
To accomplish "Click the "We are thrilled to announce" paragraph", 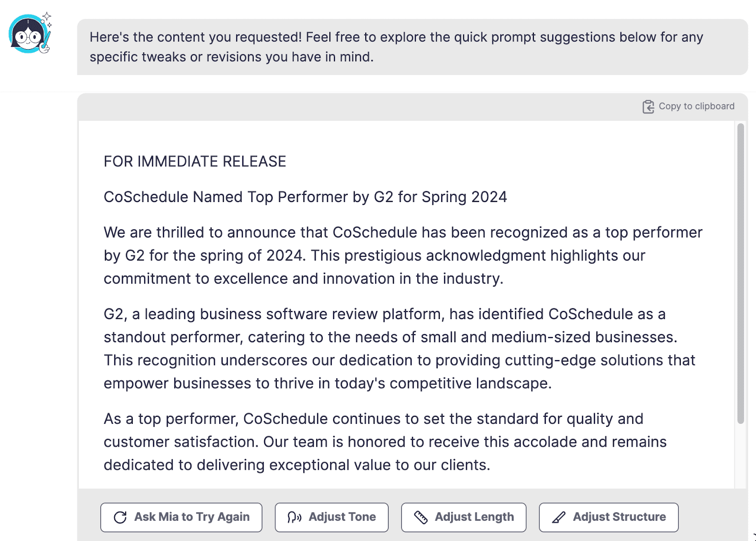I will pyautogui.click(x=403, y=255).
